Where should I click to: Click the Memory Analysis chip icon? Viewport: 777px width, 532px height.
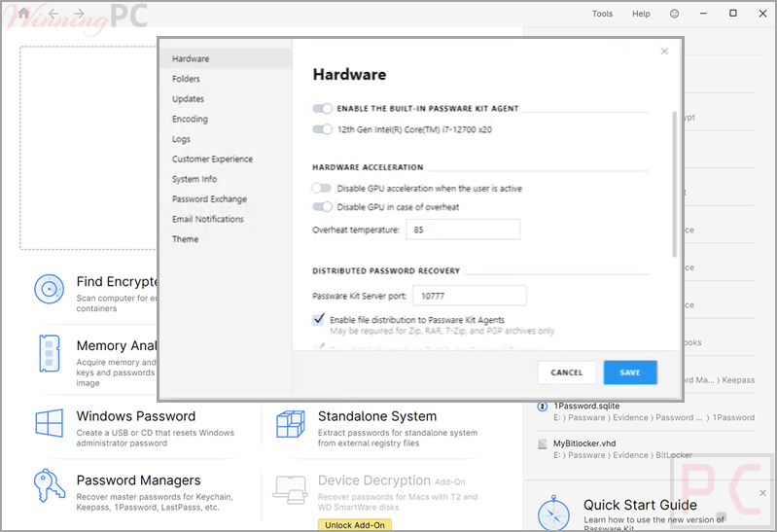(49, 353)
